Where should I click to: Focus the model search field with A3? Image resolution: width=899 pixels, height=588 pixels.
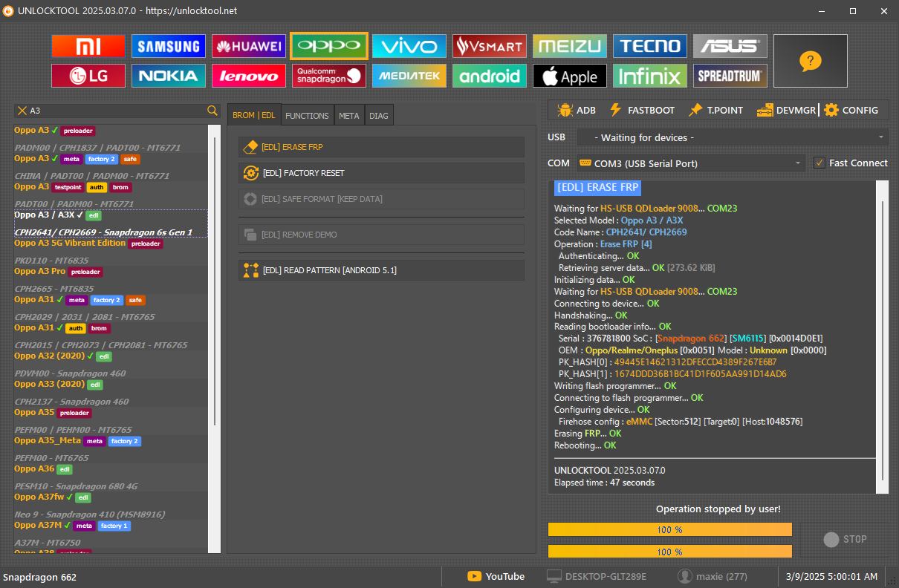[x=117, y=111]
